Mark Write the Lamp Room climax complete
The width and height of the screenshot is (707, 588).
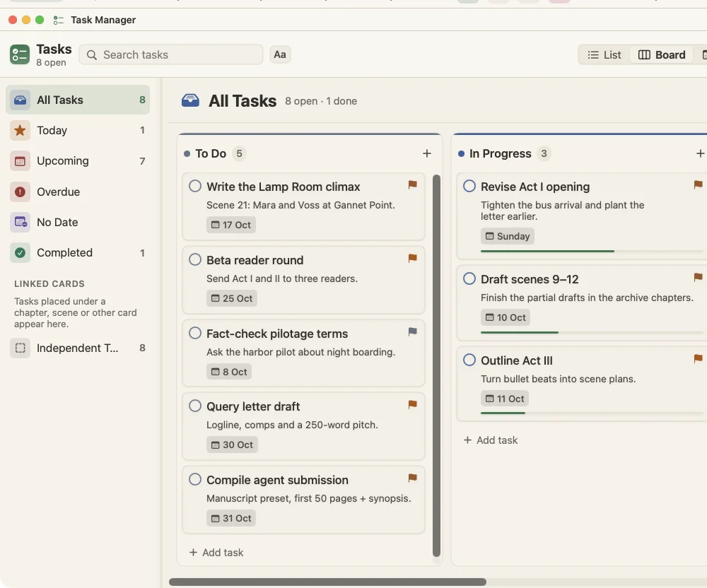pyautogui.click(x=195, y=186)
